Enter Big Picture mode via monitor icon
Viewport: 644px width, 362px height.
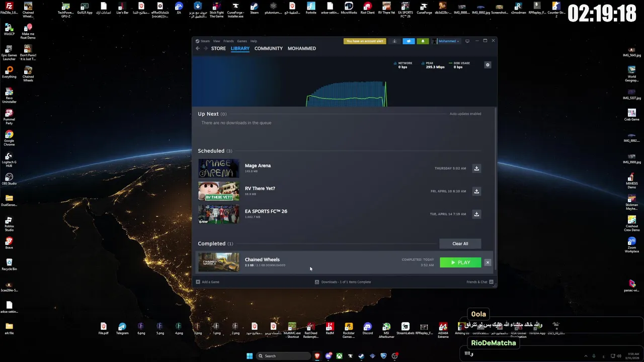click(x=467, y=41)
